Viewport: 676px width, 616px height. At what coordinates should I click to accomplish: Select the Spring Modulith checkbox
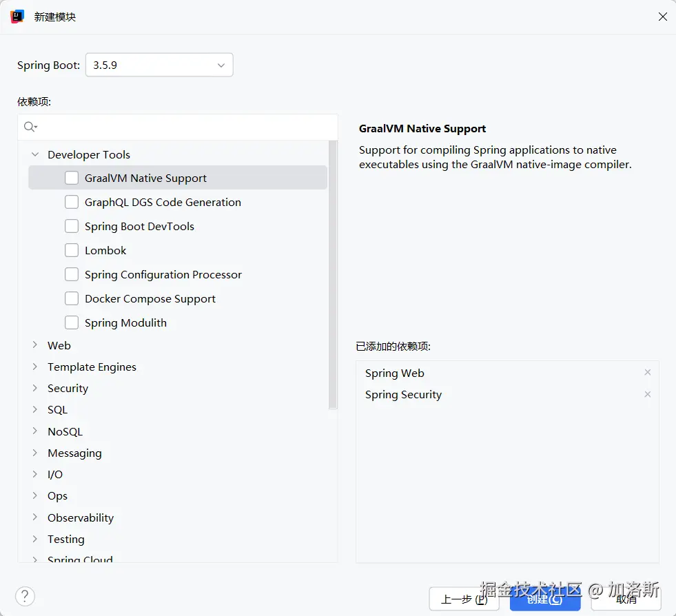pos(72,322)
